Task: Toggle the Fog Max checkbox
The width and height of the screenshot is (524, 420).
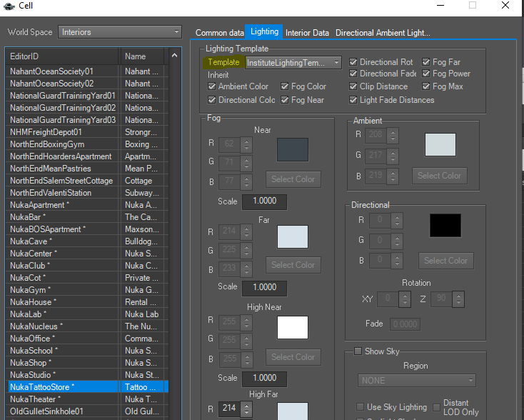Action: (425, 86)
